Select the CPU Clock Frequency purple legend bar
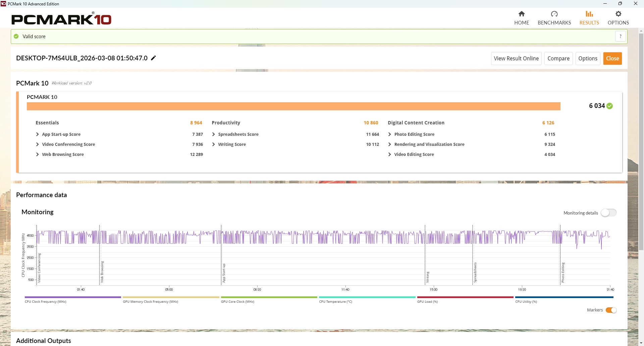Viewport: 644px width, 346px height. [73, 297]
